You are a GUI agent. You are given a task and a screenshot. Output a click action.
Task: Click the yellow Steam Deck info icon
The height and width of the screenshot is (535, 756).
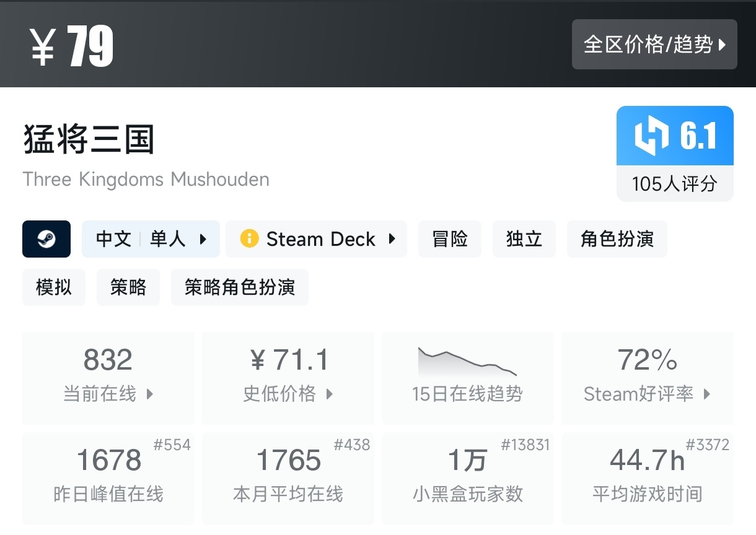[x=249, y=239]
